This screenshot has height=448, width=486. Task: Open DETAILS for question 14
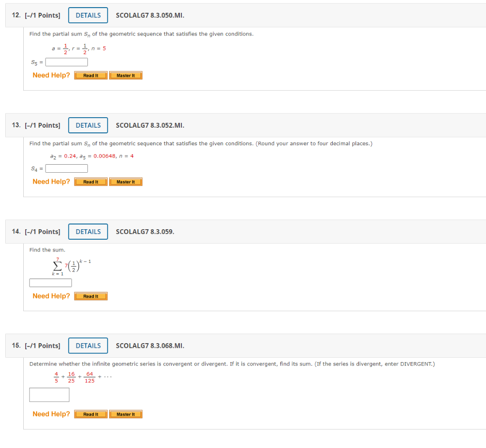point(88,231)
